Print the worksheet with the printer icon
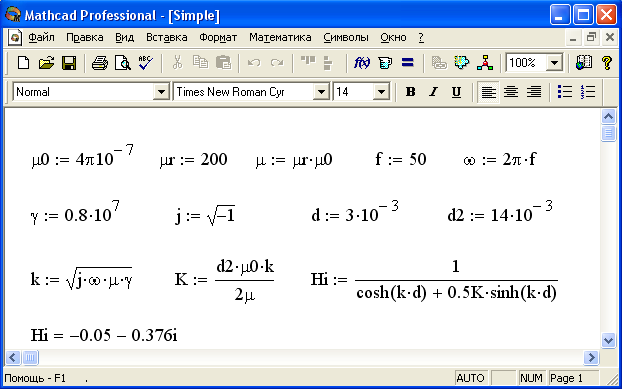This screenshot has height=389, width=622. (100, 63)
